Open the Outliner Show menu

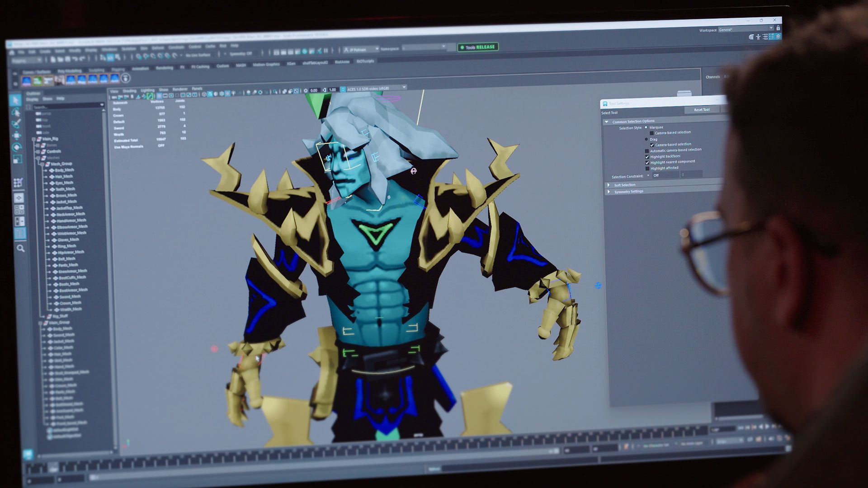tap(47, 99)
